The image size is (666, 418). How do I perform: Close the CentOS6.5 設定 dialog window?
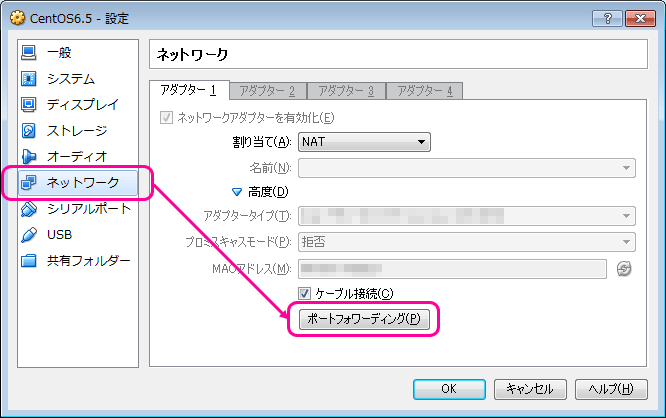click(640, 19)
